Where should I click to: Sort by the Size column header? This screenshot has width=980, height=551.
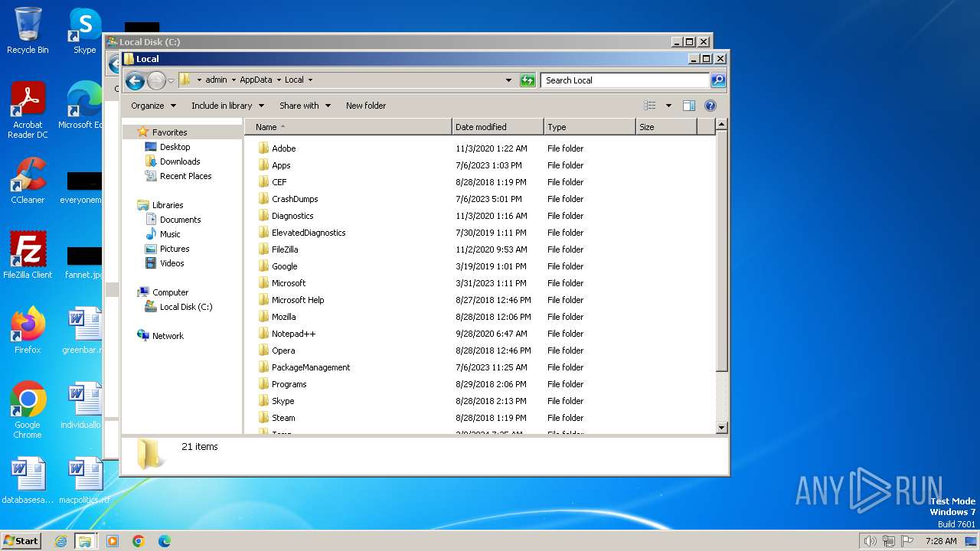pyautogui.click(x=666, y=127)
